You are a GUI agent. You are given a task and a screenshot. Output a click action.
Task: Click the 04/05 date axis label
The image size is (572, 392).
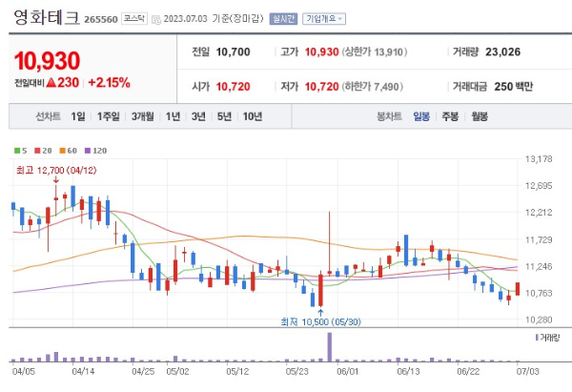click(x=23, y=372)
